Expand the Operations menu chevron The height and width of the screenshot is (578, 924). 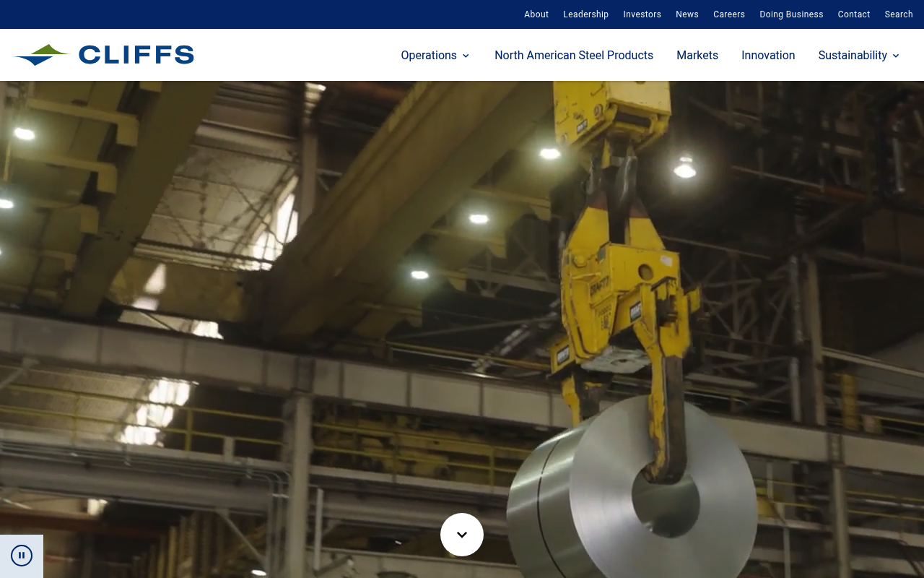pyautogui.click(x=466, y=56)
